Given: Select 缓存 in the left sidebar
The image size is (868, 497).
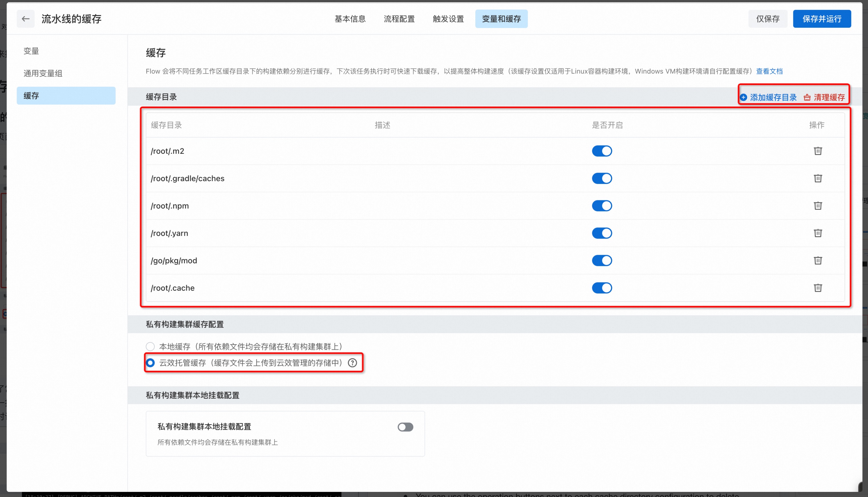Looking at the screenshot, I should (x=66, y=96).
